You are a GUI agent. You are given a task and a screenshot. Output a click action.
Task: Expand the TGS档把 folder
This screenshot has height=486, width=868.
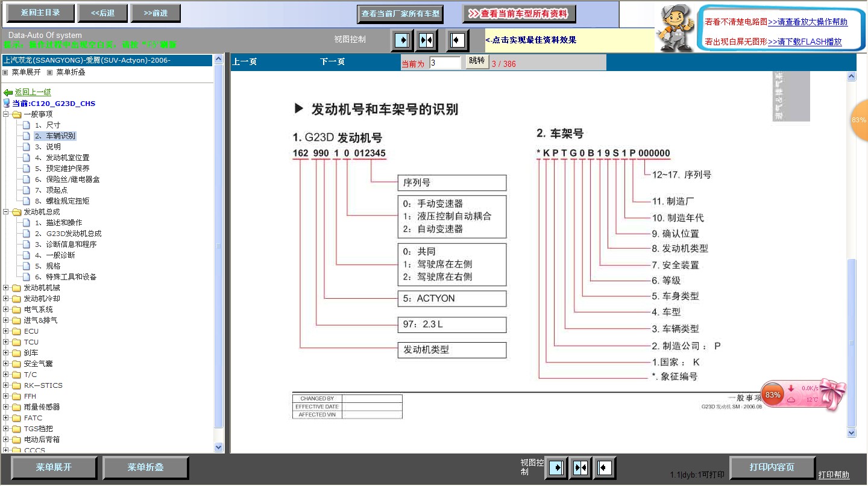tap(6, 429)
